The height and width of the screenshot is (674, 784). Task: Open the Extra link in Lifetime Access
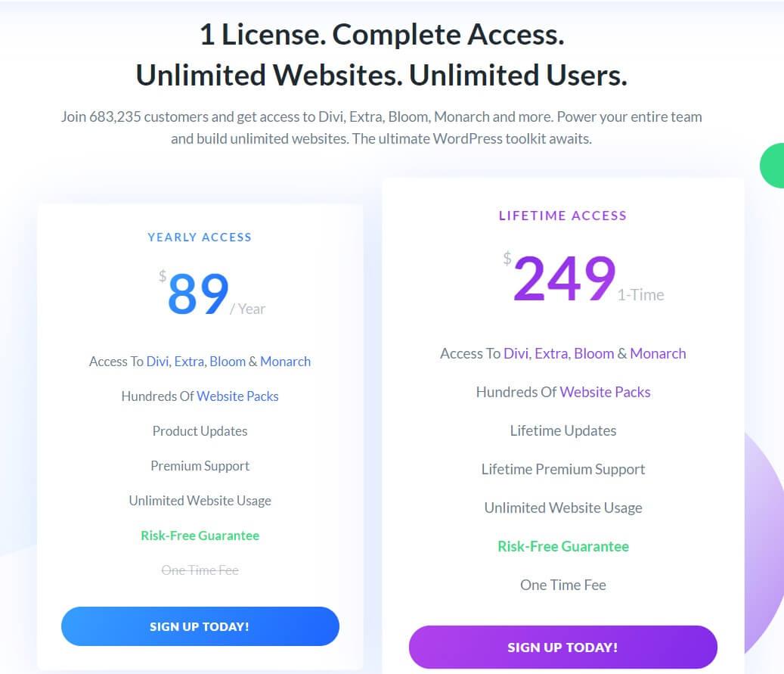coord(551,353)
